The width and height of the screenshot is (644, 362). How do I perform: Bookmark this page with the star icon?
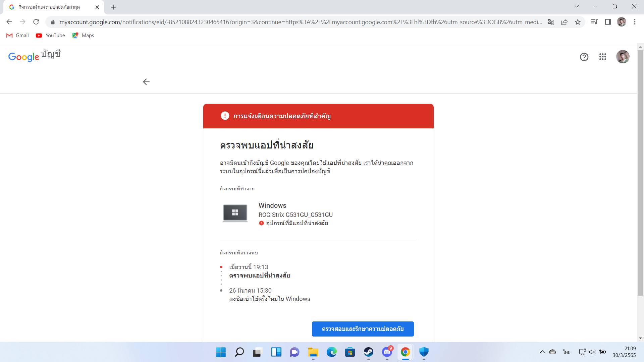[x=578, y=22]
